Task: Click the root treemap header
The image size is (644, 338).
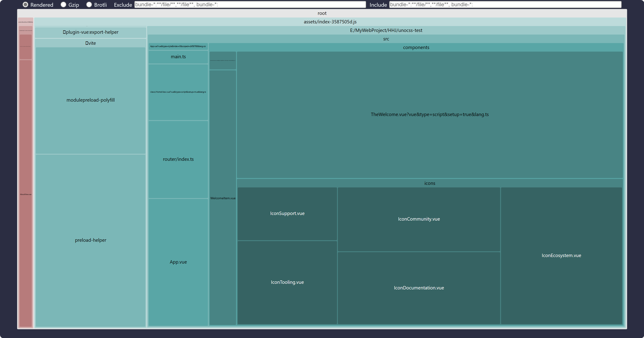Action: [322, 13]
